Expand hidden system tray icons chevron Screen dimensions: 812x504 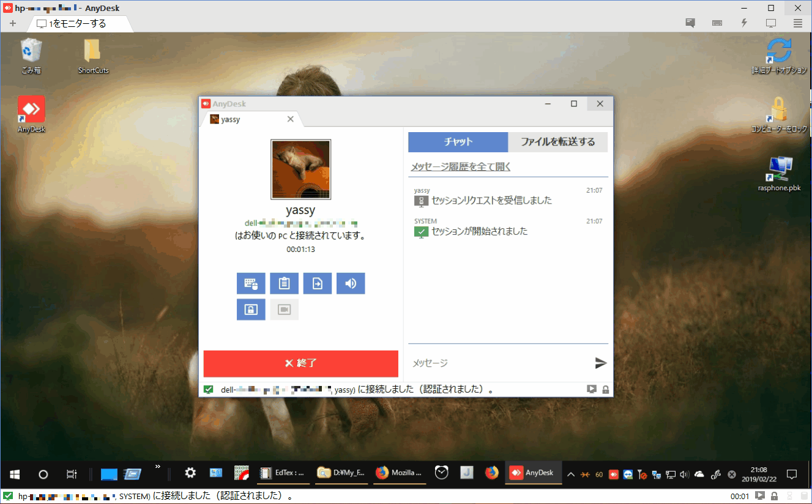[x=571, y=474]
